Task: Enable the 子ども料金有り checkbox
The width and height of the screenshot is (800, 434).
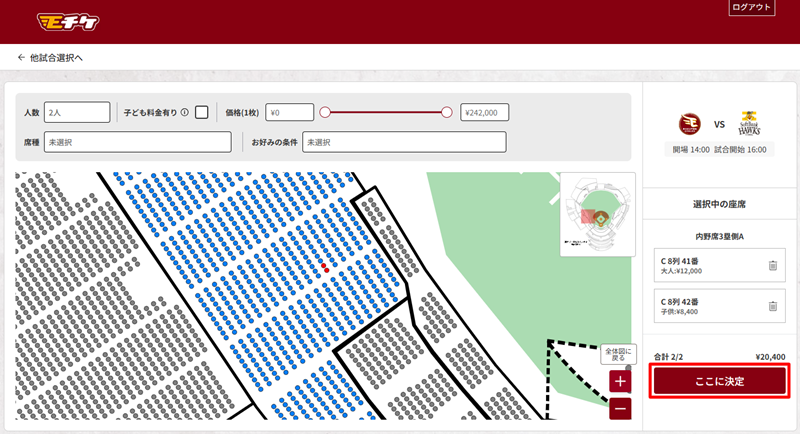Action: [202, 112]
